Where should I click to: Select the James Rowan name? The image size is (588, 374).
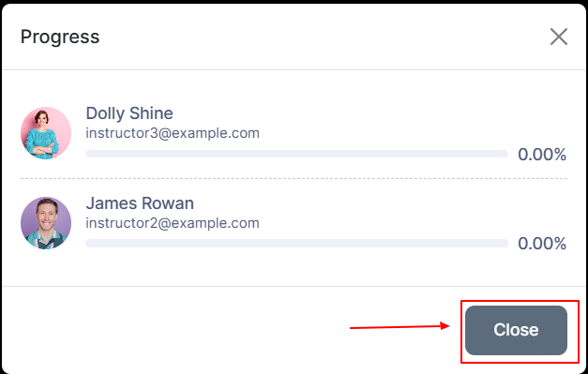(140, 203)
